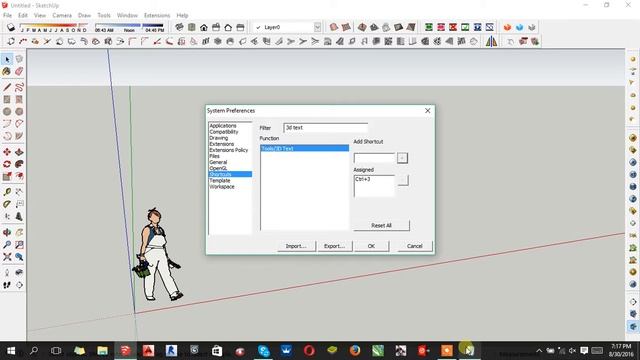This screenshot has width=640, height=360.
Task: Activate the Line pencil tool
Action: [7, 87]
